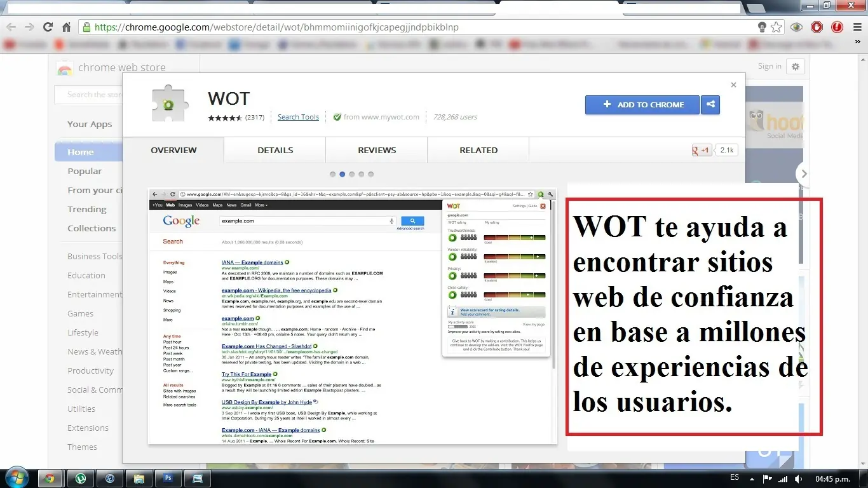The image size is (868, 488).
Task: Reload the current page
Action: [x=48, y=27]
